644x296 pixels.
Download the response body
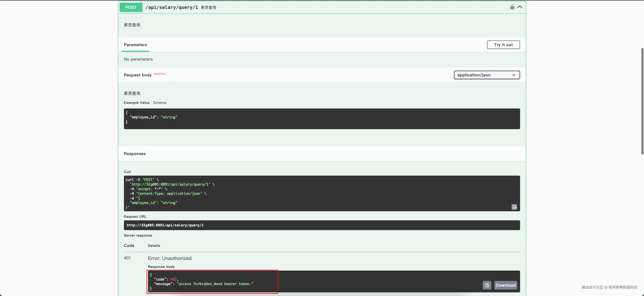pyautogui.click(x=506, y=285)
